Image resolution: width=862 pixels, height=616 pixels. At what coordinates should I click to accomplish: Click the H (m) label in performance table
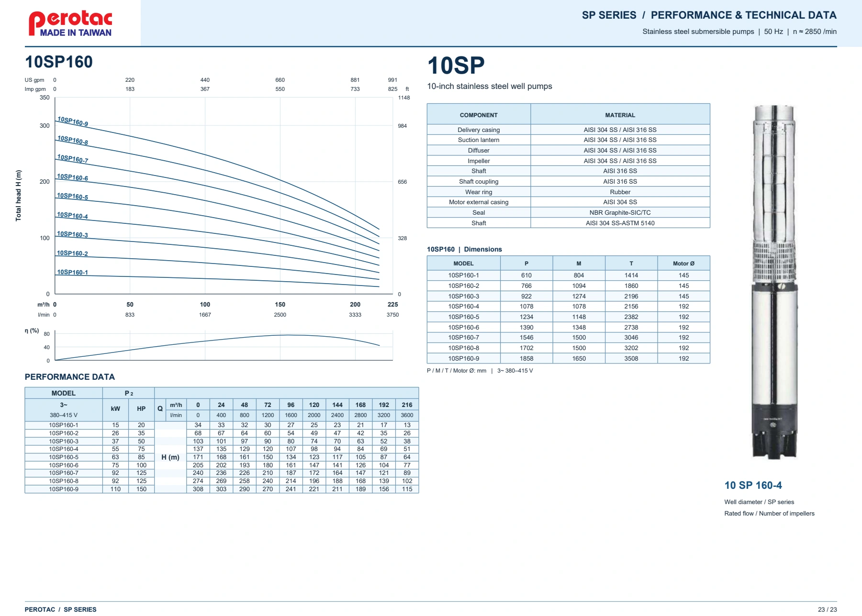pos(170,457)
